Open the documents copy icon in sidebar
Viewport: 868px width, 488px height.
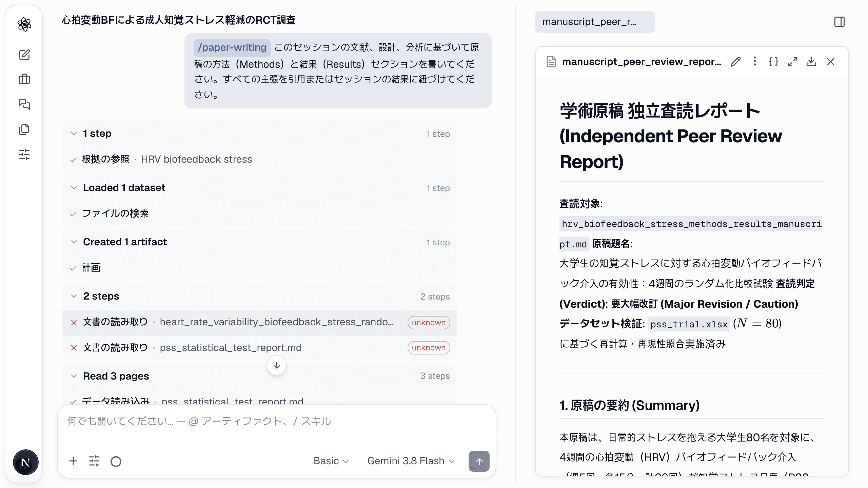point(24,129)
